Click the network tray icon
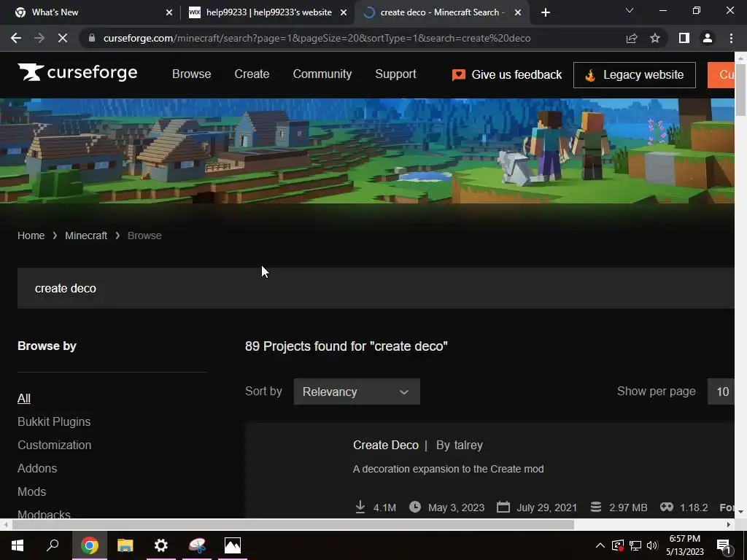Screen dimensions: 747x560 (x=635, y=545)
